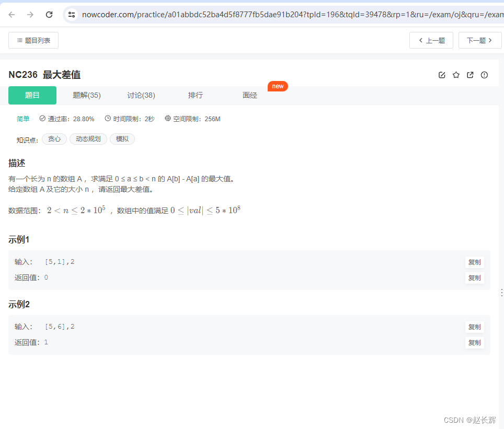Click the 通过率: 28.80% text

pos(71,119)
